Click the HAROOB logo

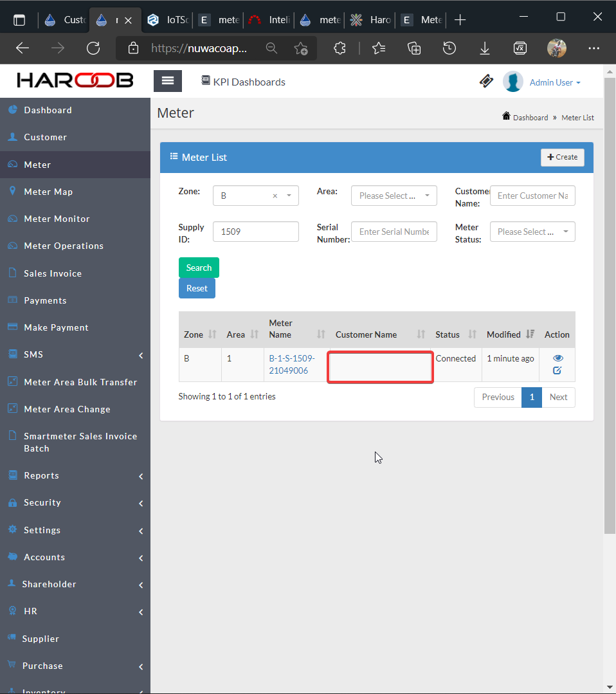click(x=75, y=80)
